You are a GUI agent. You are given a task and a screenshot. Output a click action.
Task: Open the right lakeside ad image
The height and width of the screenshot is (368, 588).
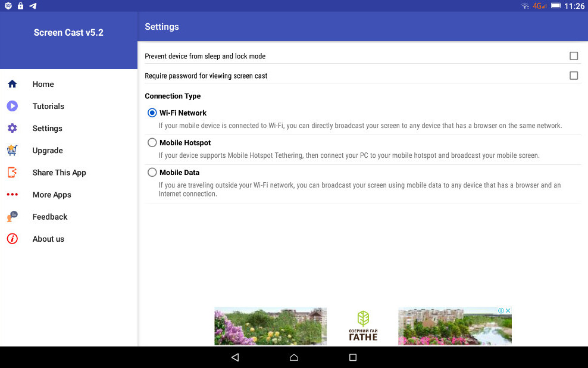(x=455, y=326)
